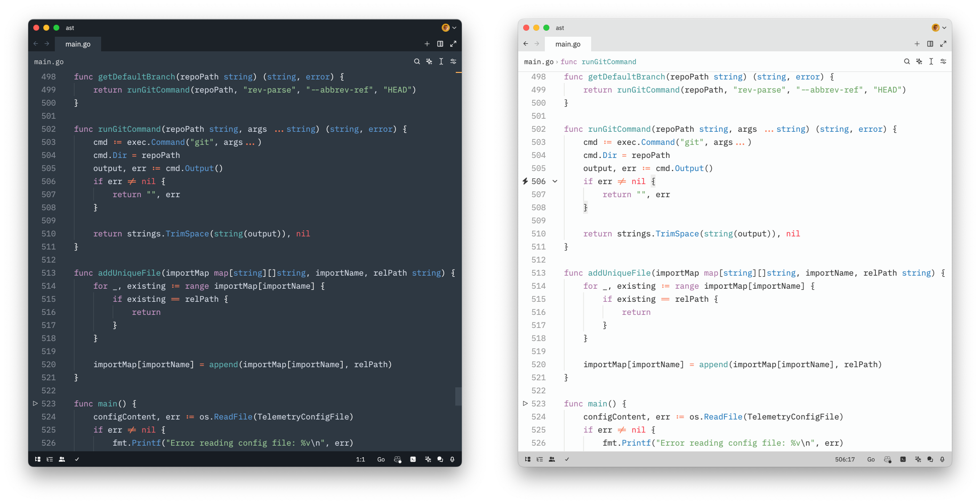Split pane in light window tab bar
Screen dimensions: 980x504
pos(930,44)
